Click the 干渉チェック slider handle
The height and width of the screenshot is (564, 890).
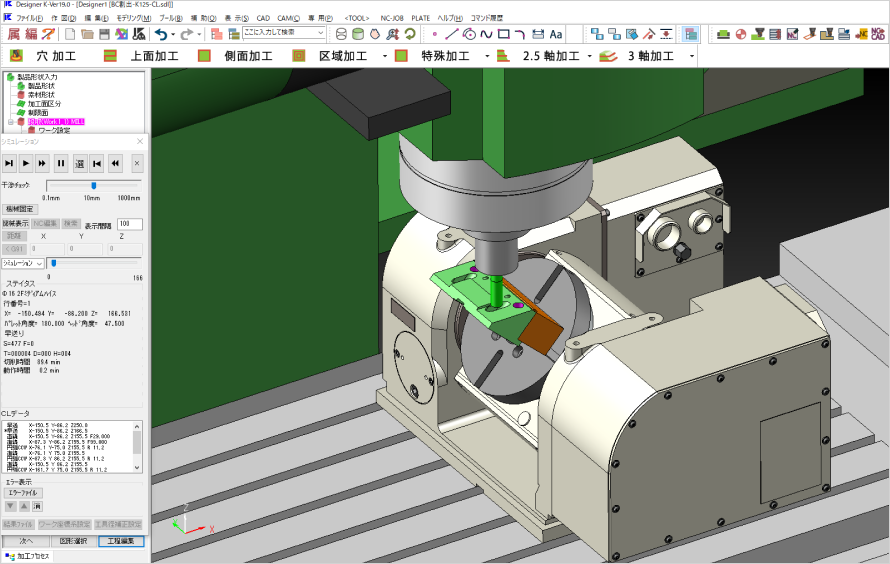(x=94, y=185)
